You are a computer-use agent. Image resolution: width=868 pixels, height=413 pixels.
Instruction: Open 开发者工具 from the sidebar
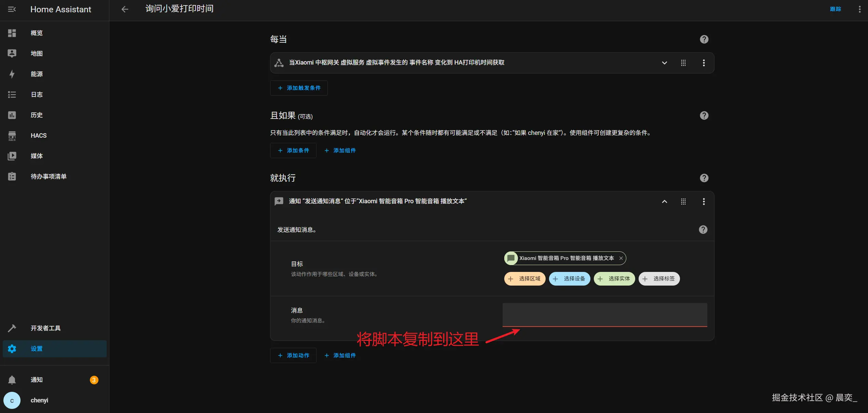pos(45,328)
